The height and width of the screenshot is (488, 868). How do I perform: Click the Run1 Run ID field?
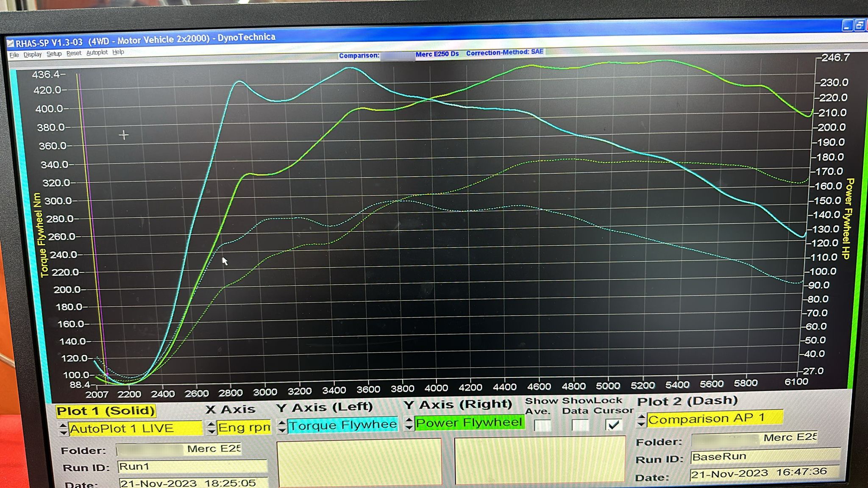pos(192,467)
